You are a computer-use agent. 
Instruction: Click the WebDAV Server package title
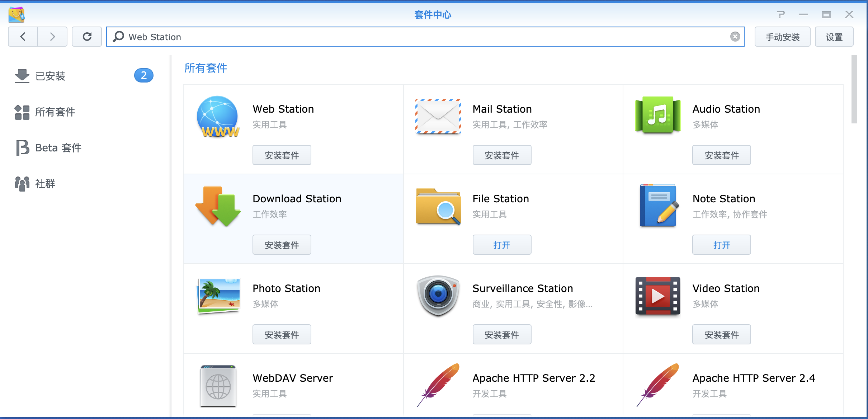pos(293,378)
